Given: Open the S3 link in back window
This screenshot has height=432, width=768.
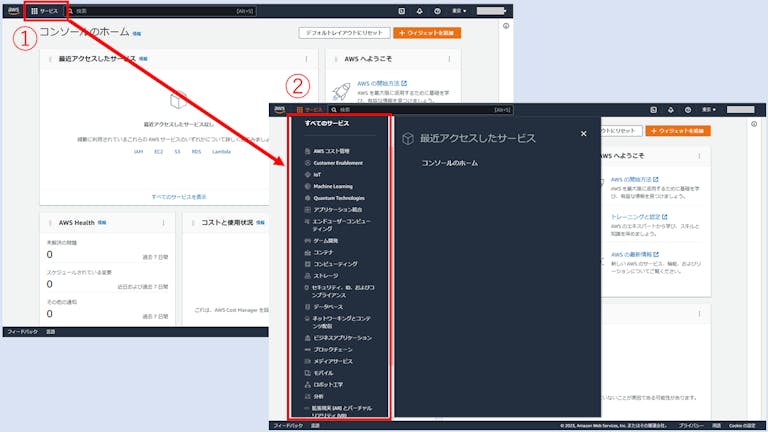Looking at the screenshot, I should click(x=177, y=152).
